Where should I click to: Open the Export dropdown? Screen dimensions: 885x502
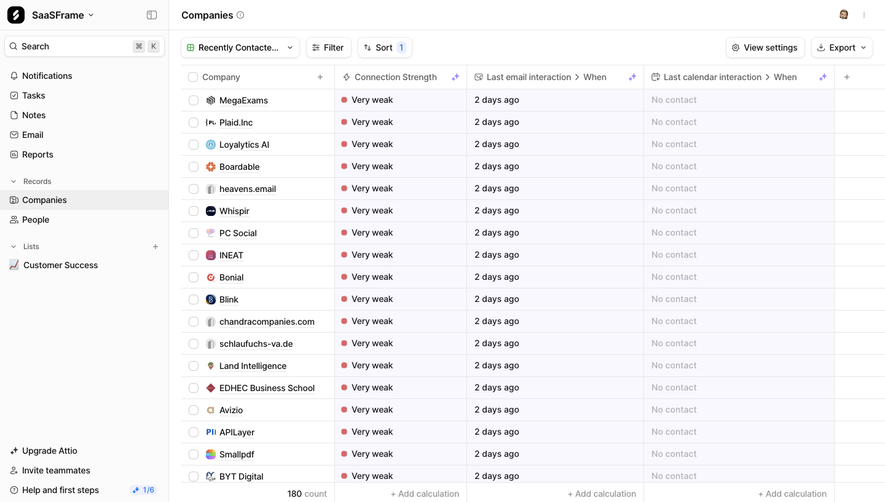point(842,47)
